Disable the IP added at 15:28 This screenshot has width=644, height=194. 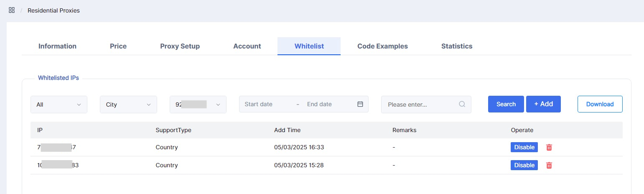[x=524, y=165]
